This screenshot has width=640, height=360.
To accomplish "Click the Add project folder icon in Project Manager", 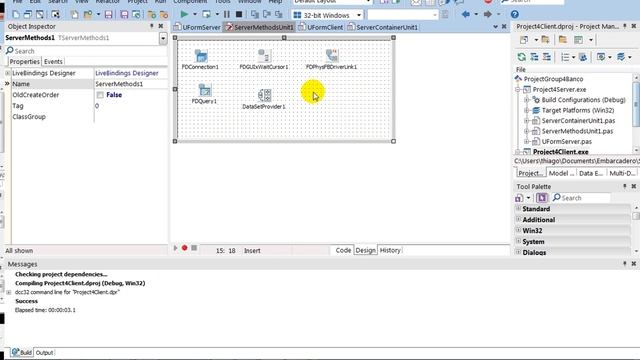I will 545,40.
